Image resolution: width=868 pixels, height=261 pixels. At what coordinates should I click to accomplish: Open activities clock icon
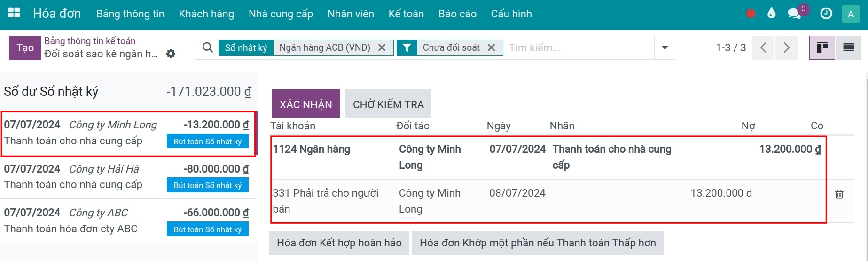coord(826,14)
